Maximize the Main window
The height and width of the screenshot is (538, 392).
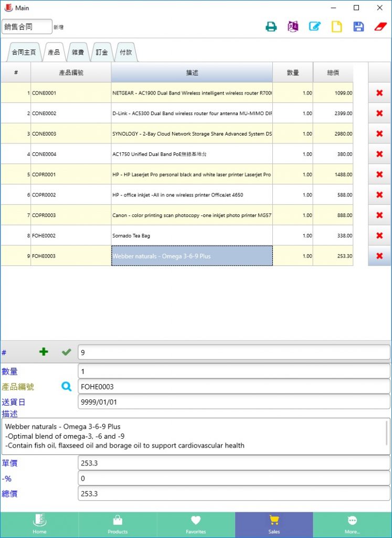click(356, 7)
